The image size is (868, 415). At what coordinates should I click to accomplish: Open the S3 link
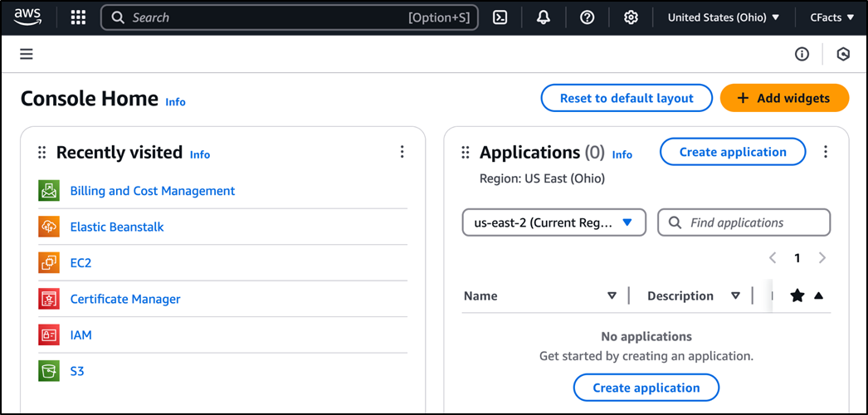[77, 371]
